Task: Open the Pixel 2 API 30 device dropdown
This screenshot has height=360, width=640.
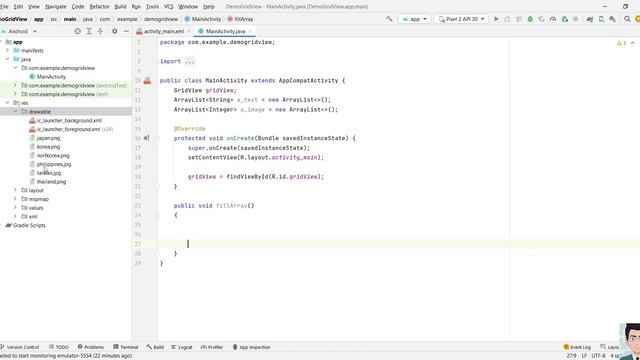Action: [x=461, y=19]
